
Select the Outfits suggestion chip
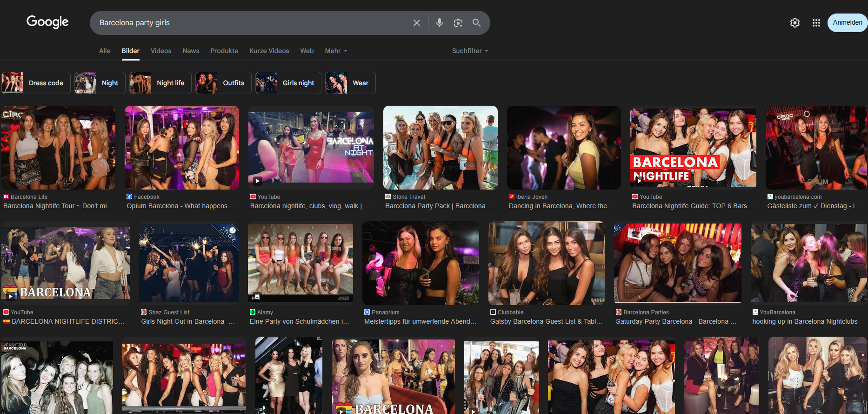(224, 83)
